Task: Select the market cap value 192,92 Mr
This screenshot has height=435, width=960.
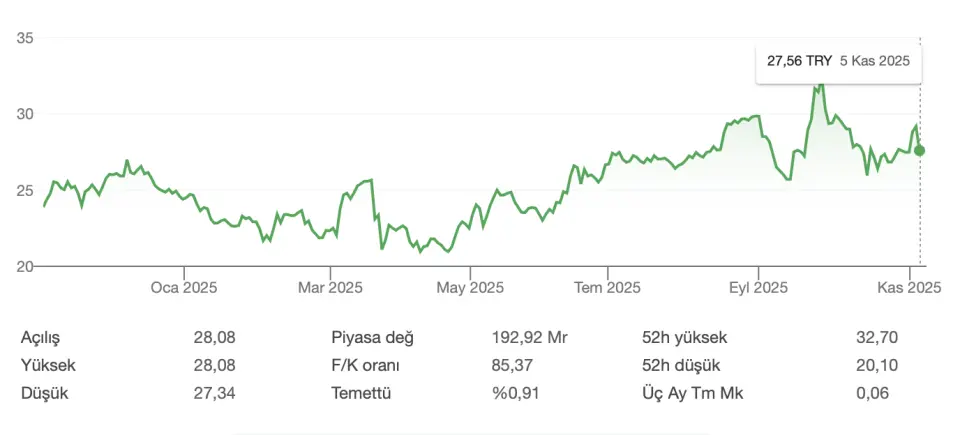Action: (529, 338)
